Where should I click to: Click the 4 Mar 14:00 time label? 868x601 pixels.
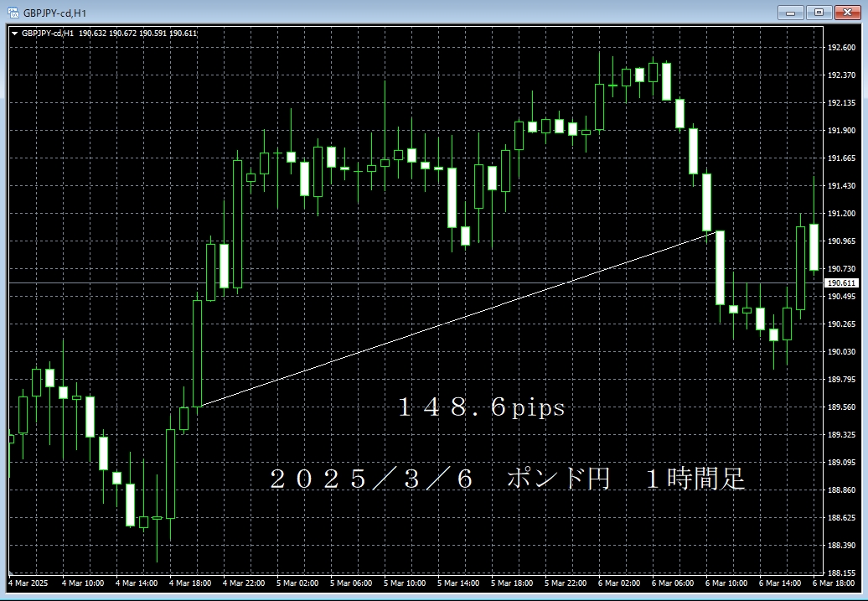click(x=137, y=583)
